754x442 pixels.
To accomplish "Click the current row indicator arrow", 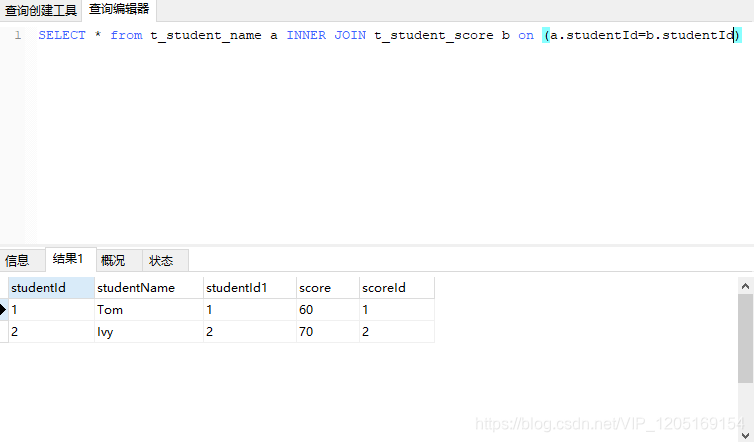I will coord(3,310).
